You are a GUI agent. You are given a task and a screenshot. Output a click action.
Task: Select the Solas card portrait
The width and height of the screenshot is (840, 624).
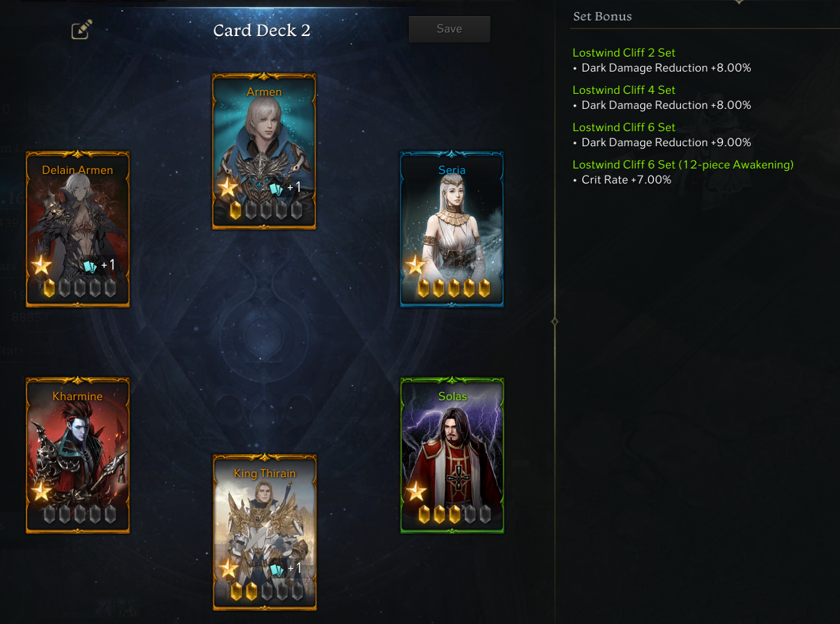(x=452, y=456)
